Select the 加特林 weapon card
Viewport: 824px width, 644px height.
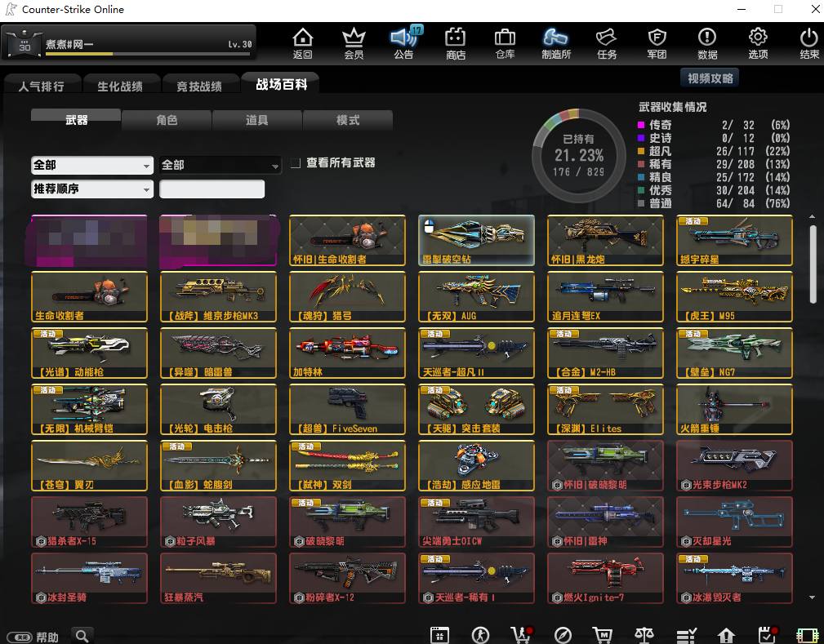click(x=347, y=353)
